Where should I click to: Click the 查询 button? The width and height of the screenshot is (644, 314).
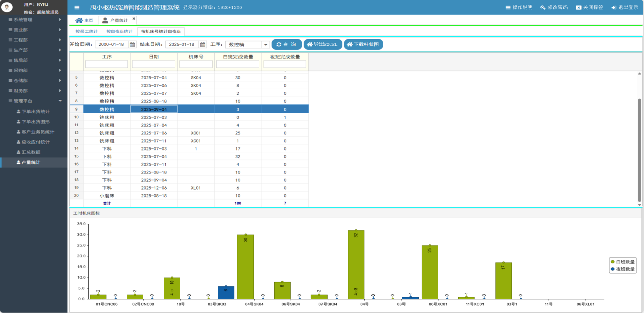point(287,44)
